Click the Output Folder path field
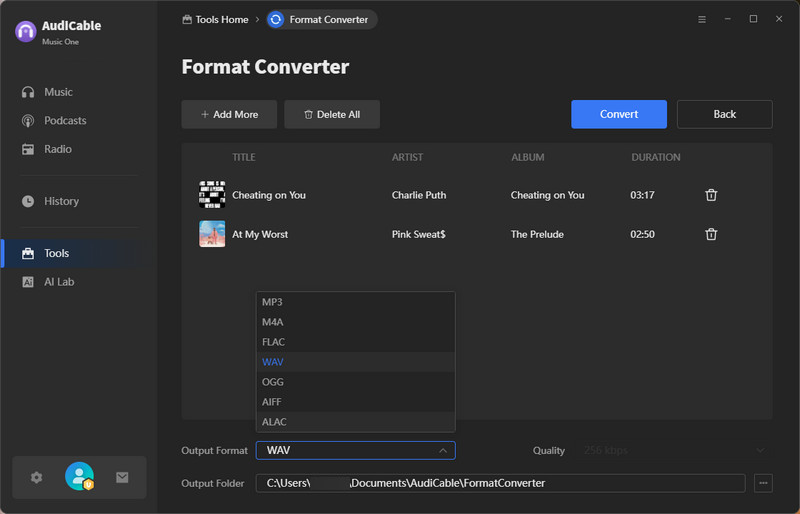The width and height of the screenshot is (800, 514). (500, 483)
